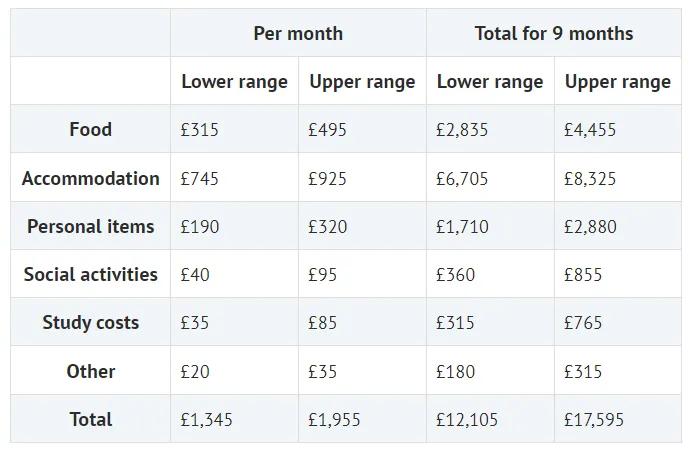Click the £2,835 Food nine-month cell
Viewport: 690px width, 449px height.
462,130
